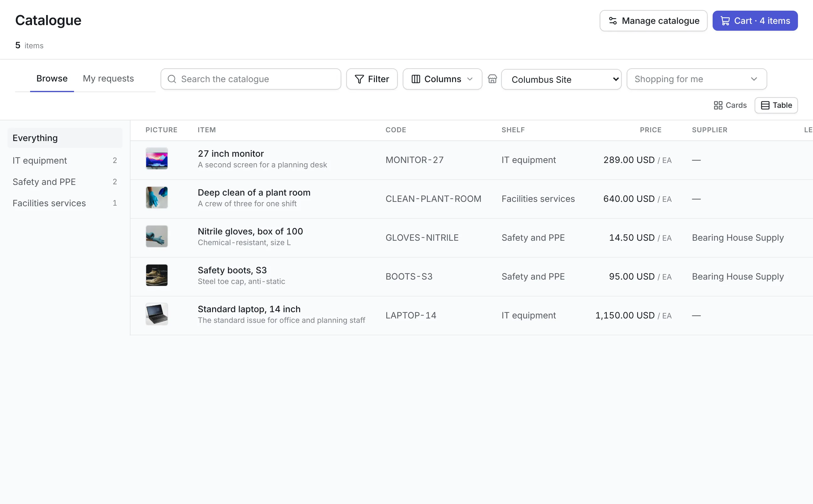Click Facilities services in the shelf column
813x504 pixels.
pyautogui.click(x=538, y=199)
